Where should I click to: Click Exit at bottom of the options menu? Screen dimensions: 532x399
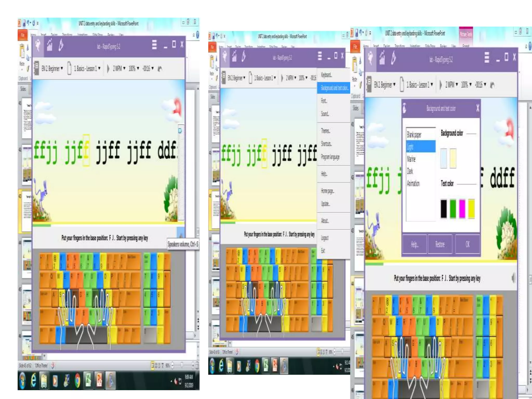(x=323, y=251)
